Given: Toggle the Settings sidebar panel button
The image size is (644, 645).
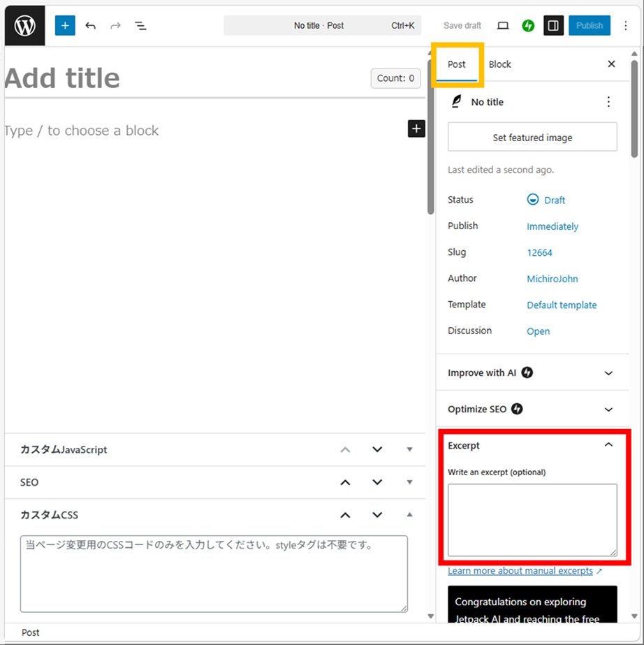Looking at the screenshot, I should (x=553, y=26).
